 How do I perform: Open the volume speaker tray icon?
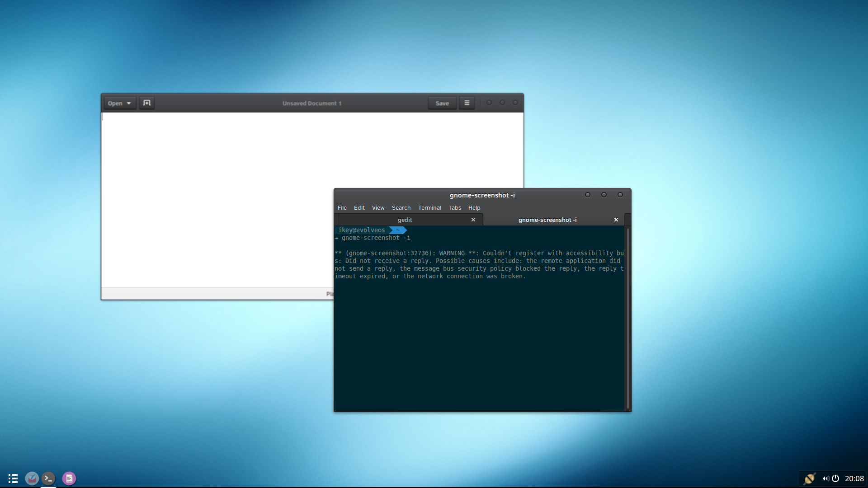826,479
